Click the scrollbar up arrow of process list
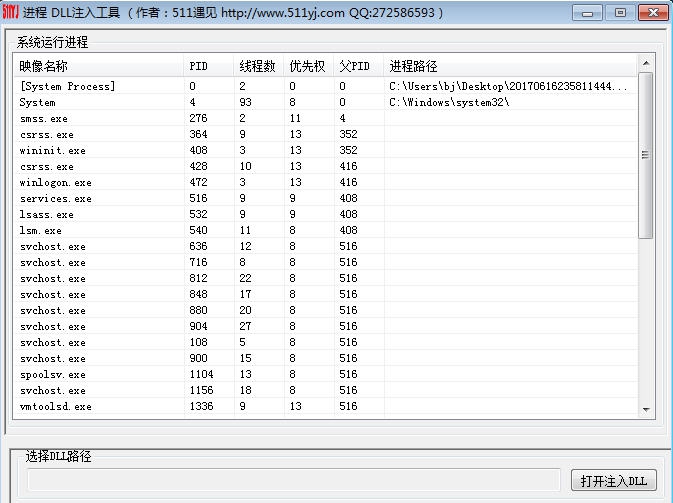673x503 pixels. point(646,64)
